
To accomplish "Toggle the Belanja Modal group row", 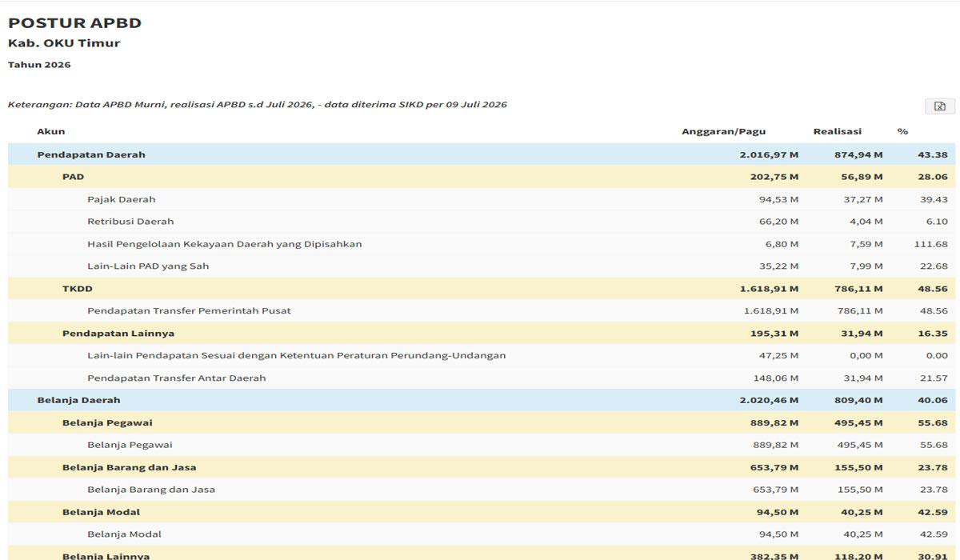I will coord(482,512).
